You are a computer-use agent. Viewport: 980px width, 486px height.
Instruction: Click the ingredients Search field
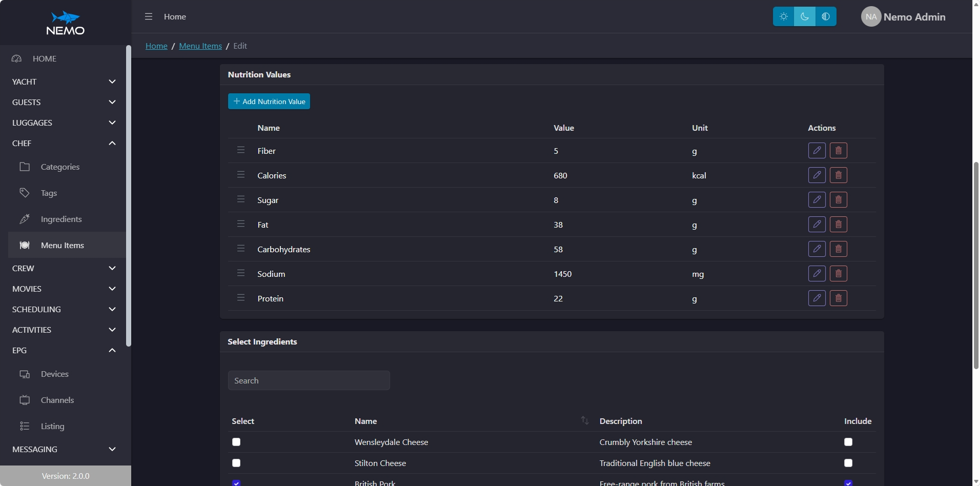309,380
